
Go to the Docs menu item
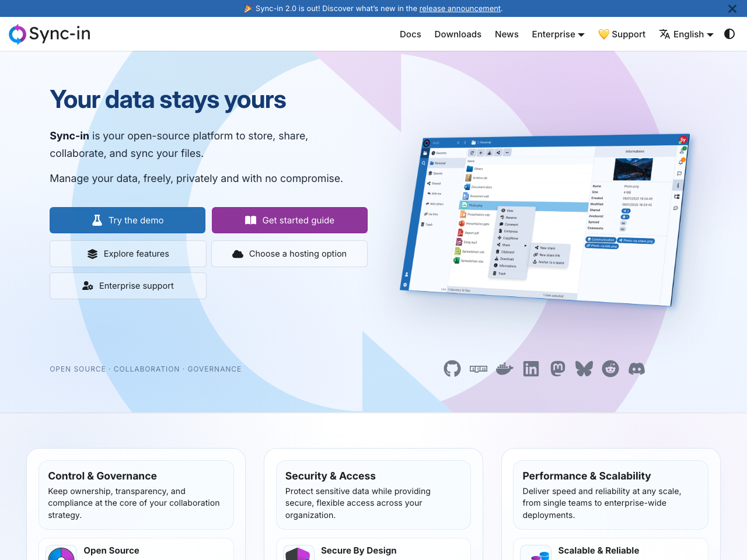click(410, 34)
